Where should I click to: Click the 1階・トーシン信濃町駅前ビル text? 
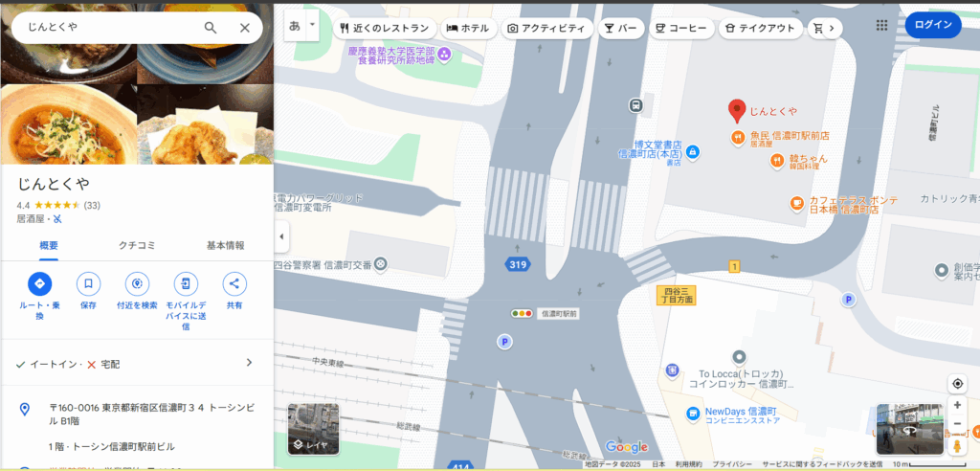coord(111,447)
